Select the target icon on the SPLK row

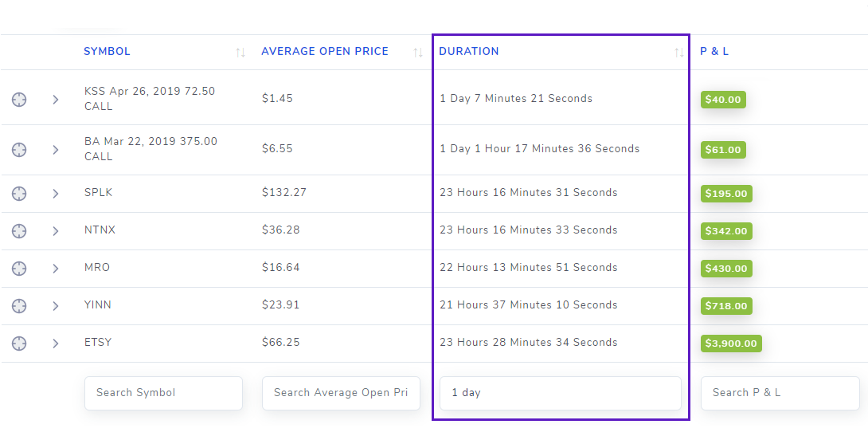pos(19,194)
